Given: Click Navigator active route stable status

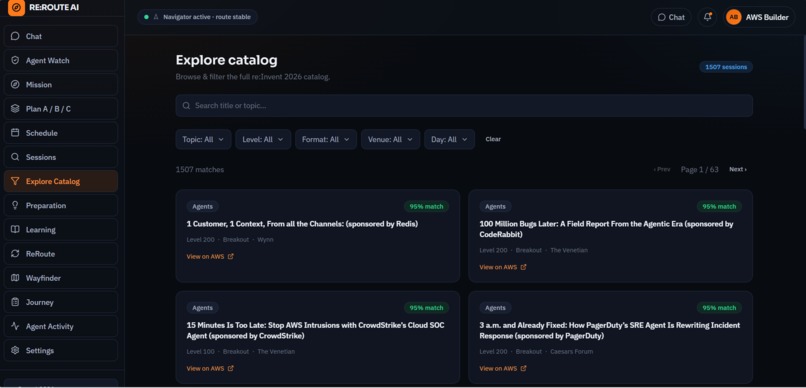Looking at the screenshot, I should [x=197, y=17].
